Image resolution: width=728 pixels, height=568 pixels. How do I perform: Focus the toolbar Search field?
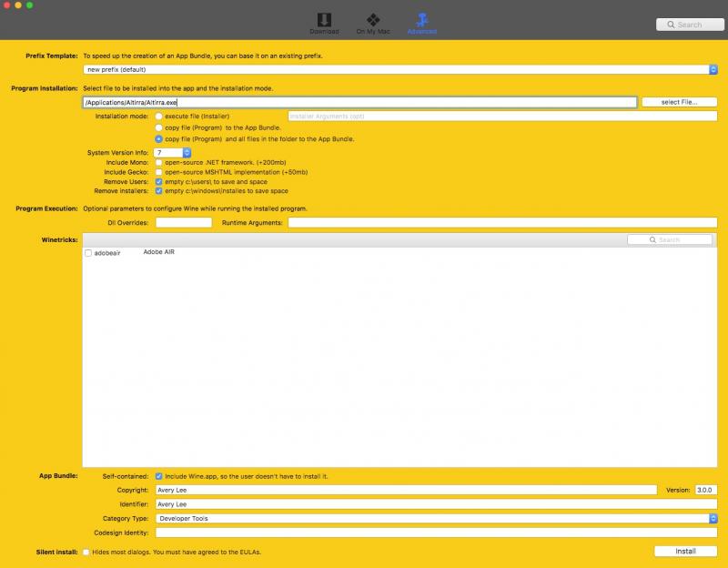pyautogui.click(x=690, y=25)
